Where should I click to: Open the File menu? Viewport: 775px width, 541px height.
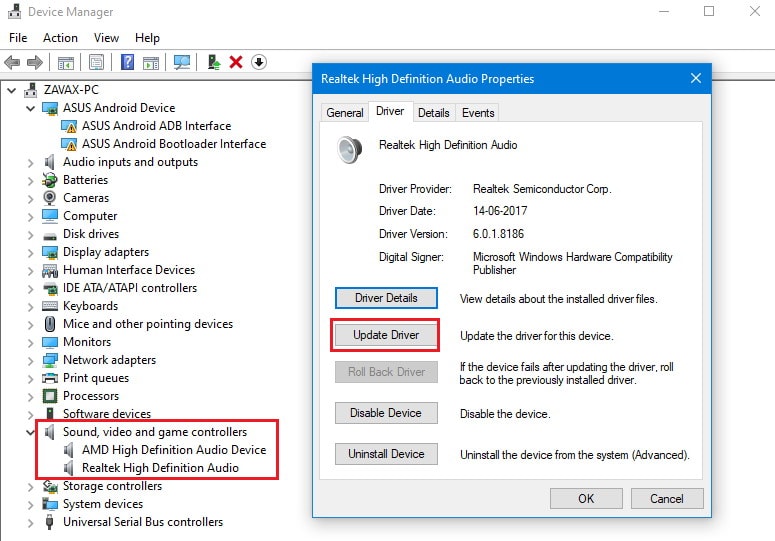(x=18, y=38)
